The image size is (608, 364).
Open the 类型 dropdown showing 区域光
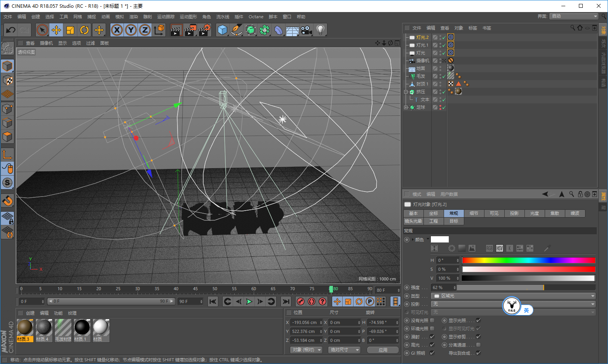514,296
